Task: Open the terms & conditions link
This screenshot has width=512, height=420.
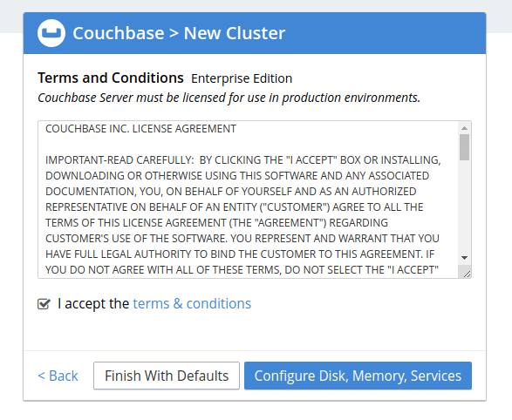Action: click(192, 303)
